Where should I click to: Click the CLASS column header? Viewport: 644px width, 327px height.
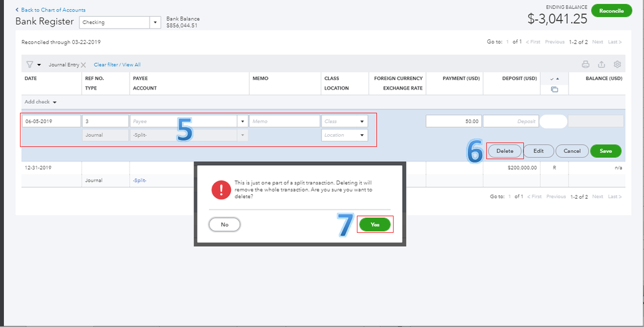coord(332,79)
